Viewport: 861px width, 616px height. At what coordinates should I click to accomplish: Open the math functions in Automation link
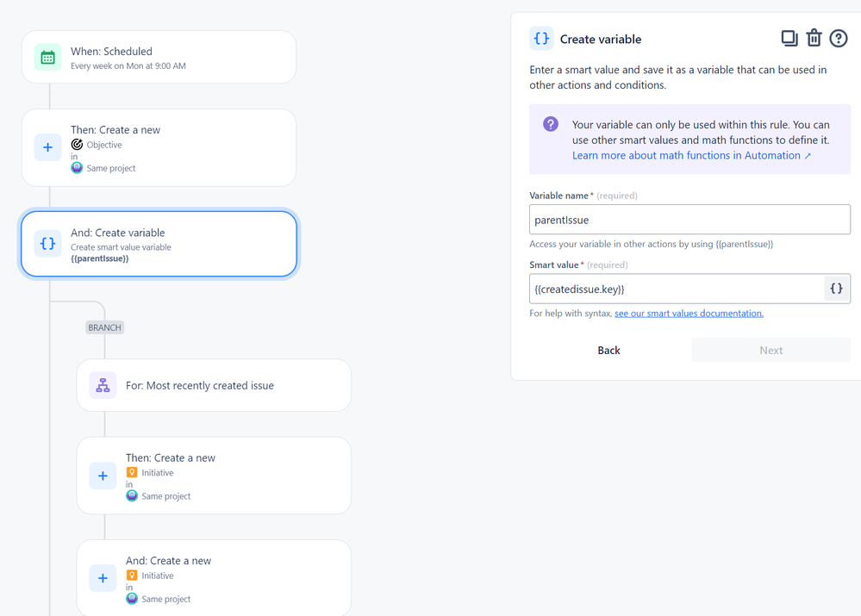(x=691, y=155)
